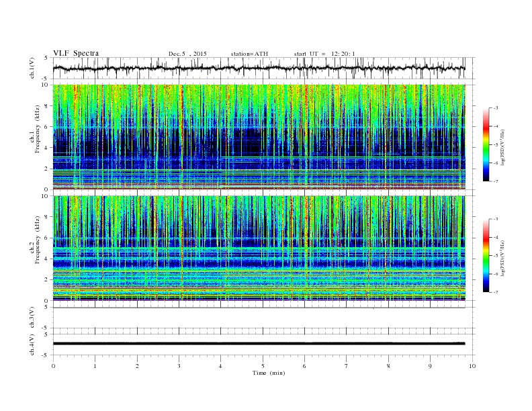
Task: Click the "-4" label on ch.2 colorbar
Action: click(496, 237)
